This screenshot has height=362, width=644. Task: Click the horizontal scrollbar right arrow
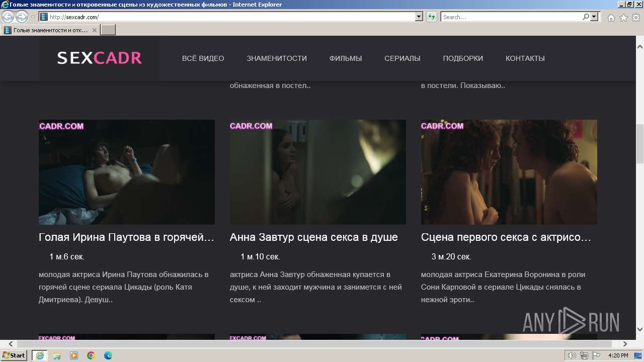pyautogui.click(x=625, y=344)
